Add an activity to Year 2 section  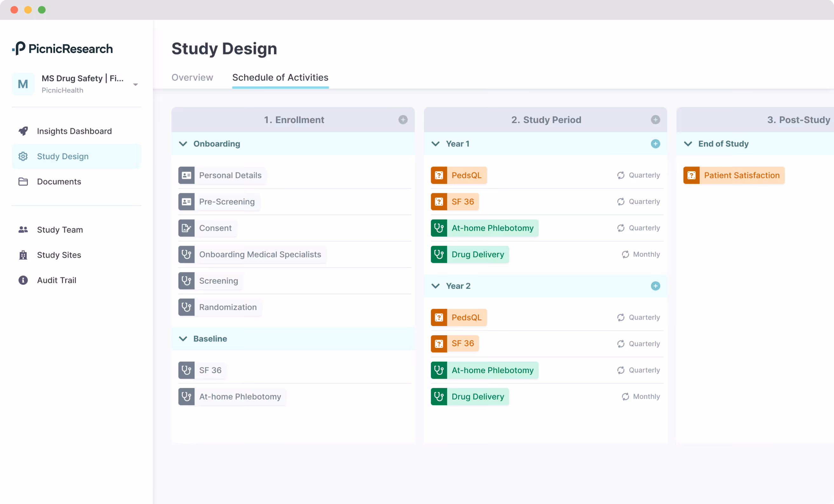pos(655,286)
